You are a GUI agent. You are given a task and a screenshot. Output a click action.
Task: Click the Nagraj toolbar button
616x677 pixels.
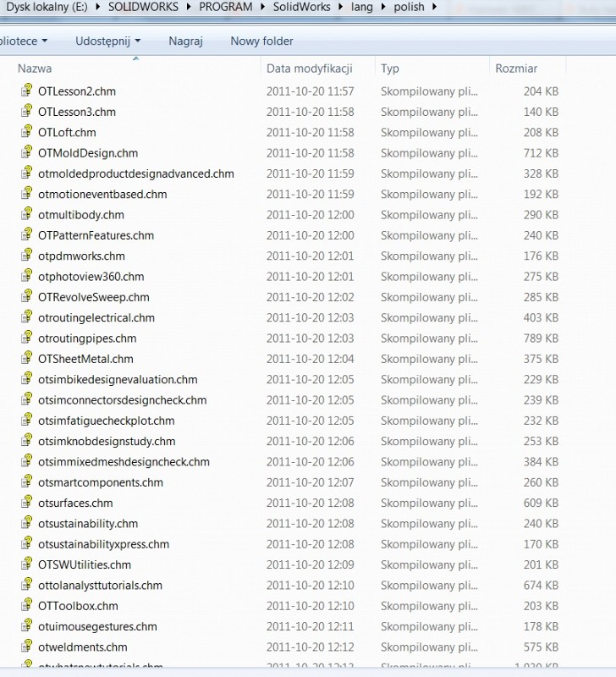coord(185,41)
